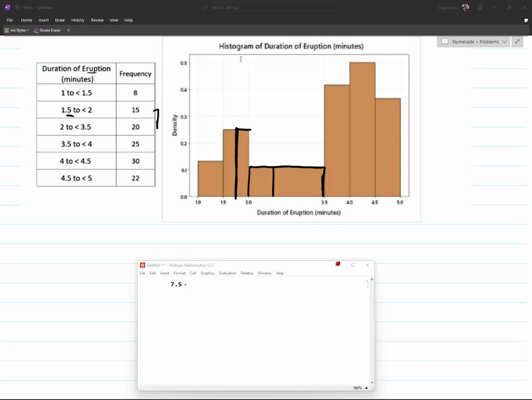532x400 pixels.
Task: Maximize the Mathematica notebook window
Action: [353, 265]
